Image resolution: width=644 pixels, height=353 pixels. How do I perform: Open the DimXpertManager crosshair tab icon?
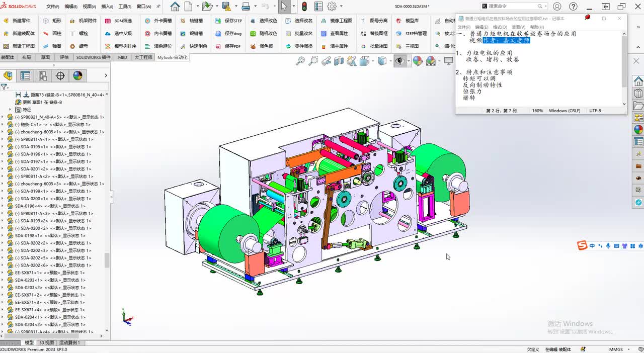[60, 76]
